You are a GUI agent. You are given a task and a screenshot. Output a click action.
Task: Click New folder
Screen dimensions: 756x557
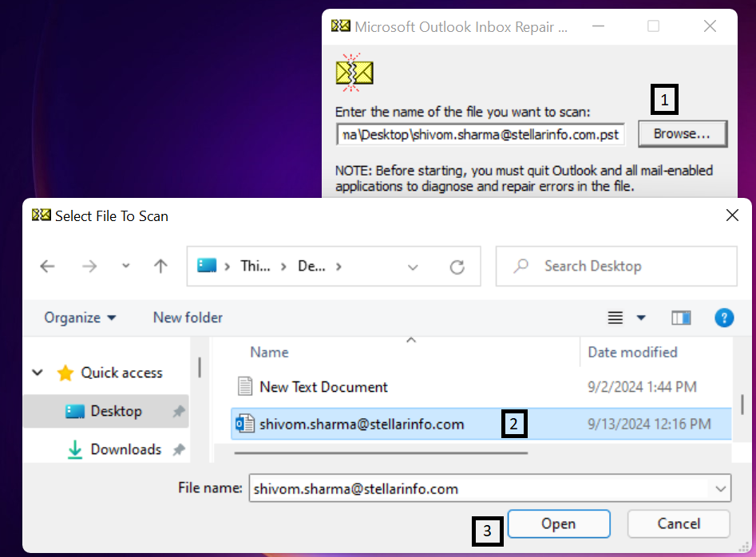coord(188,318)
